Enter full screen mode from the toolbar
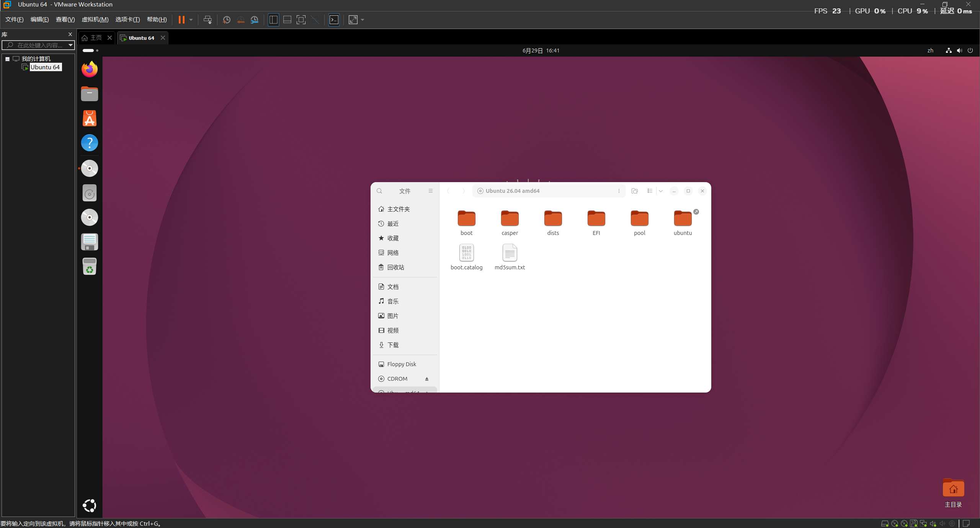This screenshot has height=528, width=980. pyautogui.click(x=301, y=20)
